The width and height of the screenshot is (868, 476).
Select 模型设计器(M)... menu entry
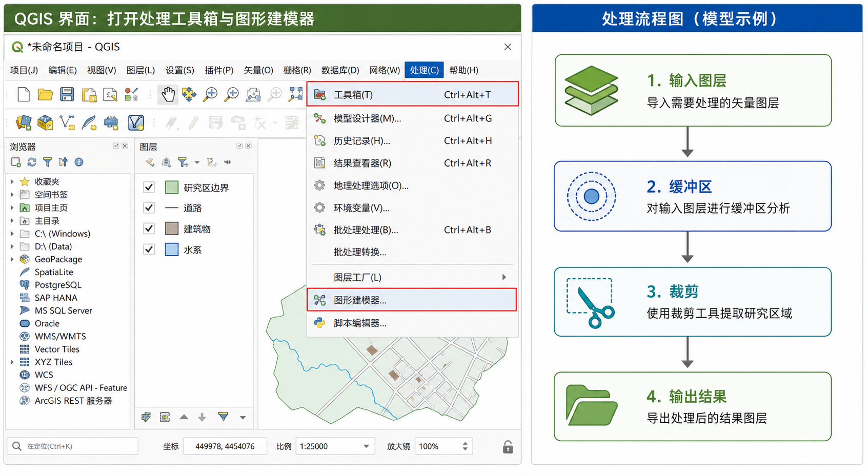point(413,118)
